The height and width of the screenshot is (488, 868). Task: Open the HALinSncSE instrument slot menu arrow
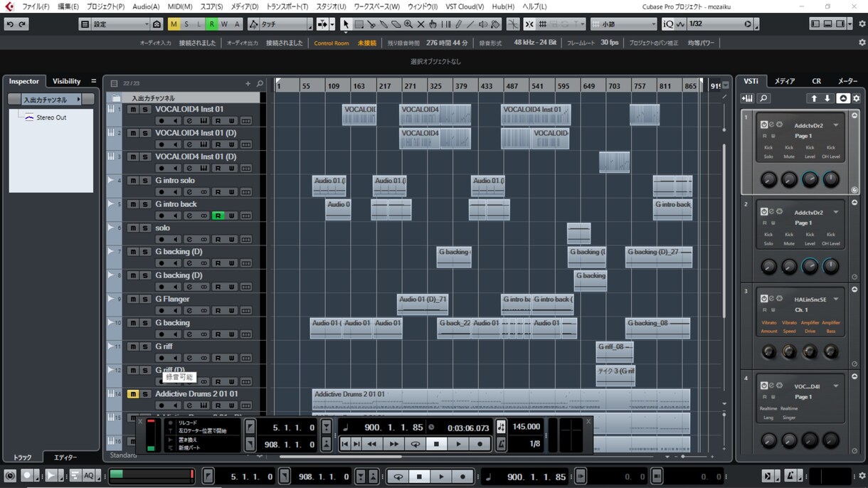(x=836, y=299)
